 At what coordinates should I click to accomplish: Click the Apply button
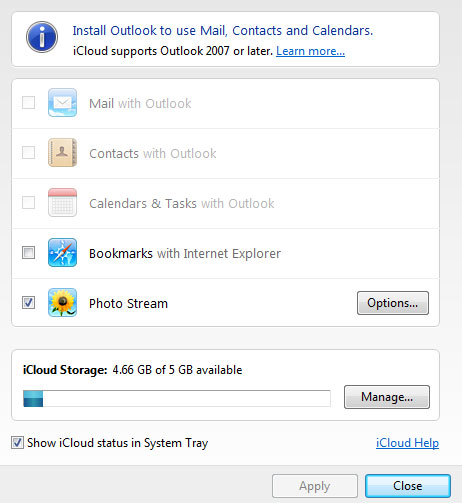click(x=315, y=486)
